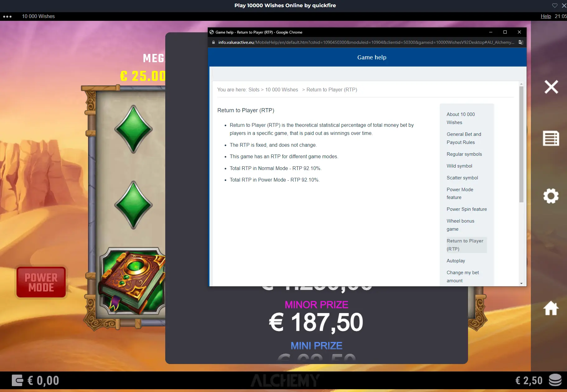
Task: Click the top green diamond reel symbol
Action: pyautogui.click(x=134, y=129)
